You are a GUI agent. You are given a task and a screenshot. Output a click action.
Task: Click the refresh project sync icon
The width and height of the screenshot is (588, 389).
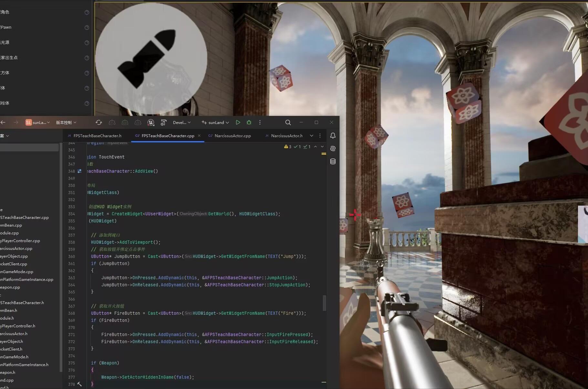coord(99,122)
